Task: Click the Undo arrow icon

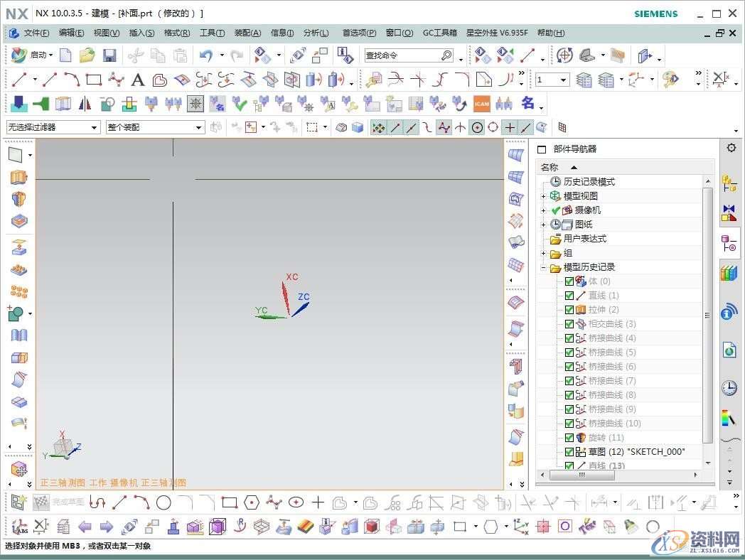Action: click(x=206, y=55)
